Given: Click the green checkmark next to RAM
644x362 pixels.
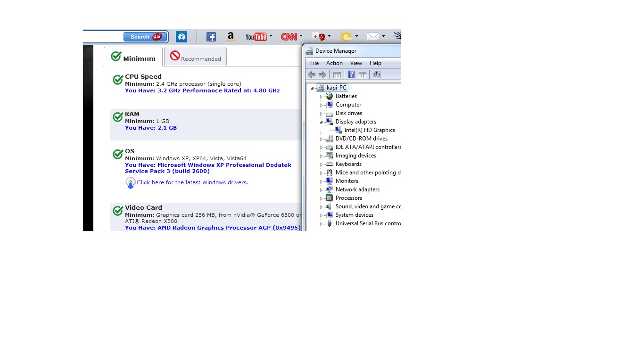Looking at the screenshot, I should [x=118, y=117].
